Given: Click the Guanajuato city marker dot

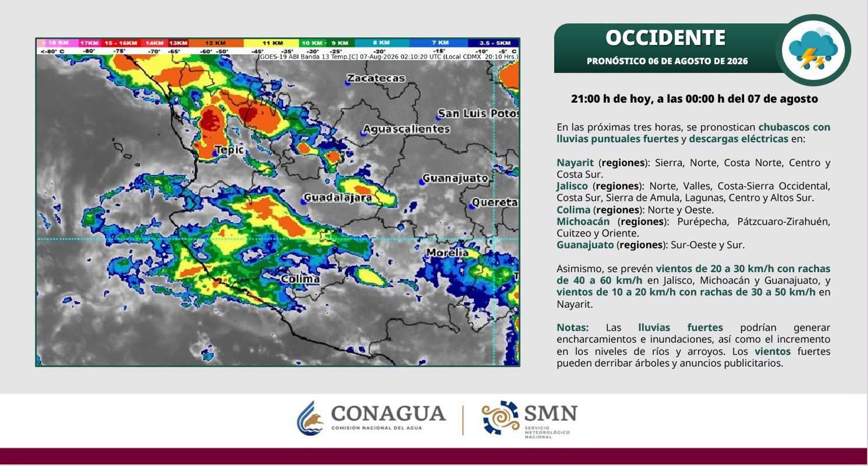Looking at the screenshot, I should pos(422,182).
